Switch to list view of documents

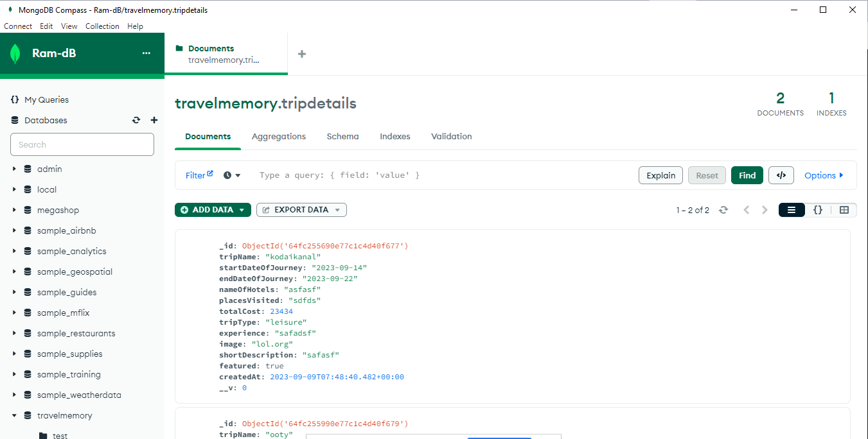coord(792,210)
